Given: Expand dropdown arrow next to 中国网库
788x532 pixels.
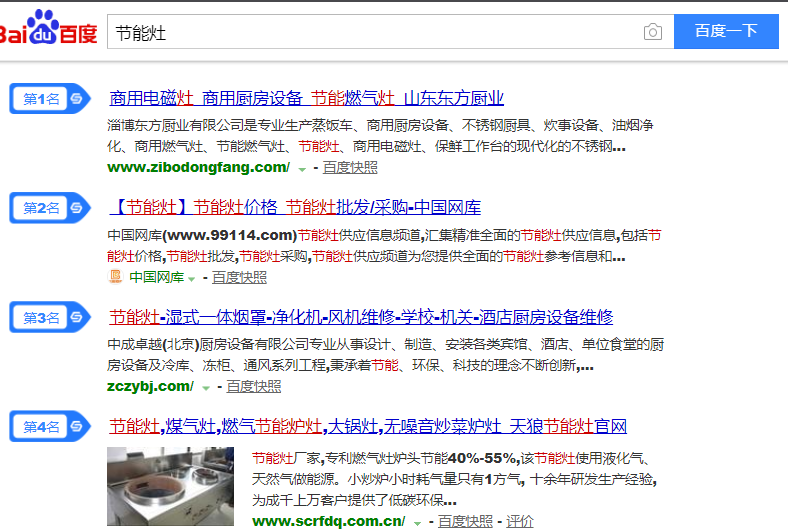Looking at the screenshot, I should [191, 279].
